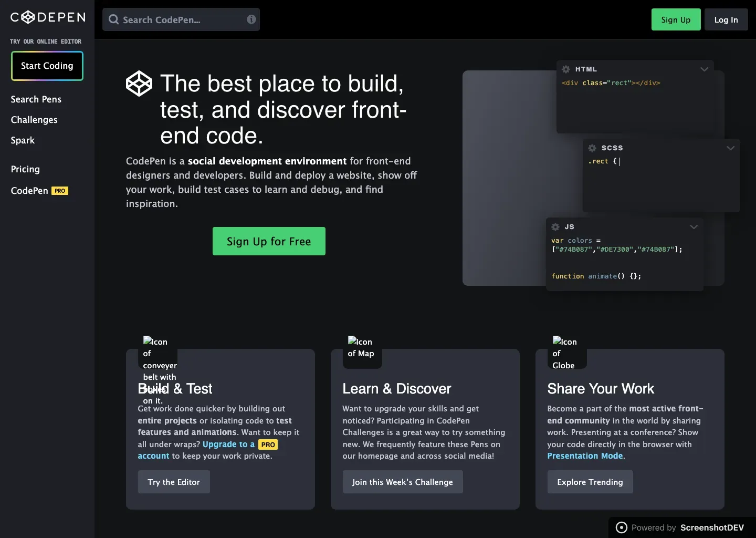Click Explore Trending button
This screenshot has width=756, height=538.
tap(590, 482)
